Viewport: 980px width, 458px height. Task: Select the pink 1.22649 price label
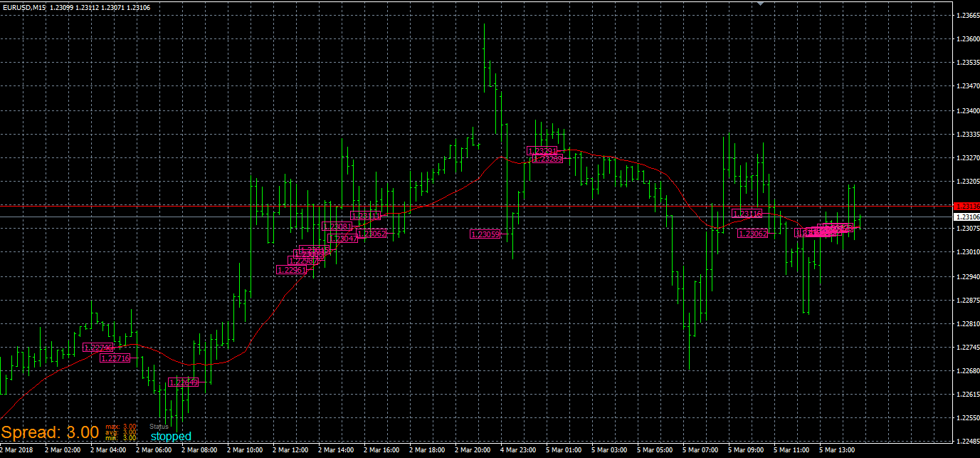pos(184,382)
